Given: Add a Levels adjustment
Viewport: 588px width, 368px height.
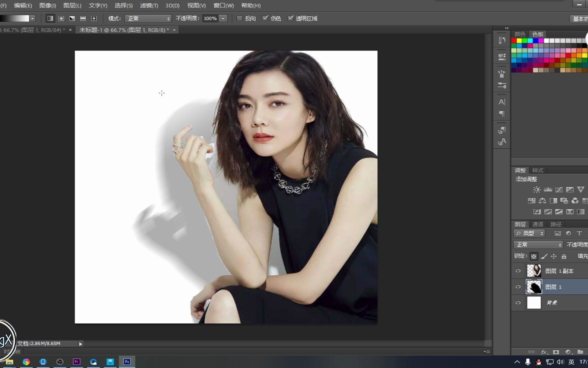Looking at the screenshot, I should tap(548, 189).
